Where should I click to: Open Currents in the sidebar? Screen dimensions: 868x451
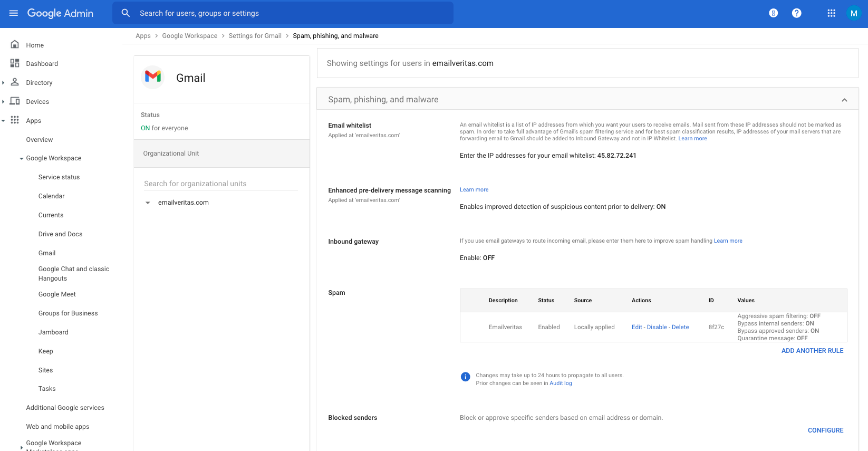(51, 215)
